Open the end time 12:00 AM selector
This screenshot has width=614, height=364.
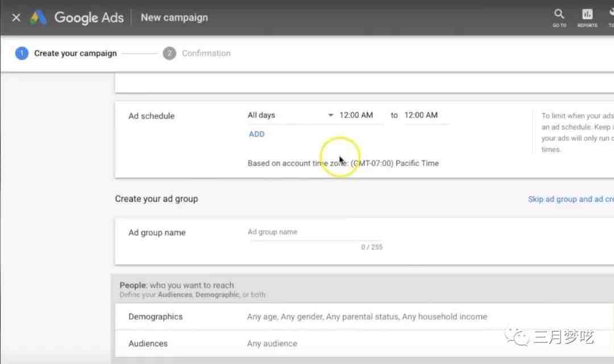click(421, 115)
